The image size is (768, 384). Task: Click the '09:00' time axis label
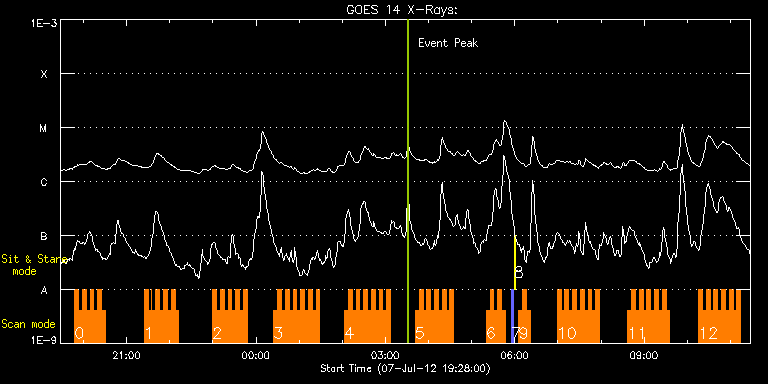644,355
